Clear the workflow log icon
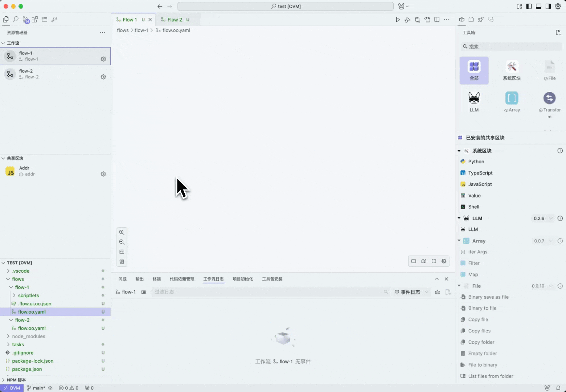566x392 pixels. [x=438, y=292]
